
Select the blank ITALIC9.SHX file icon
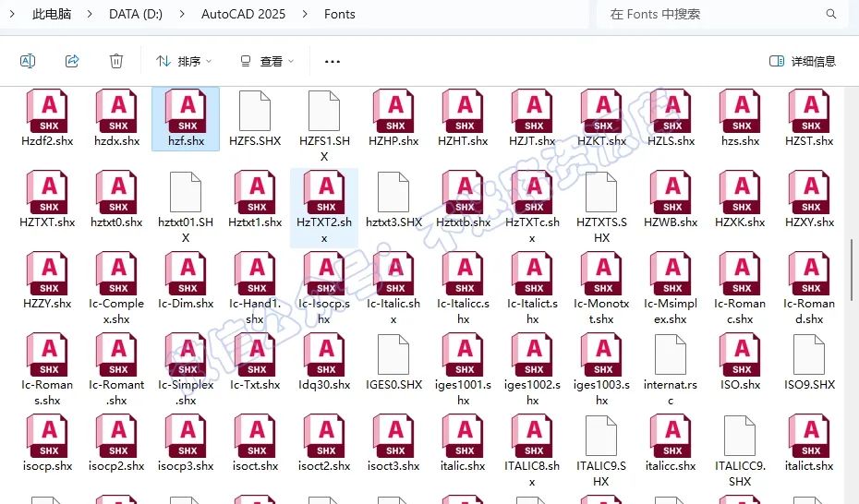[x=601, y=436]
